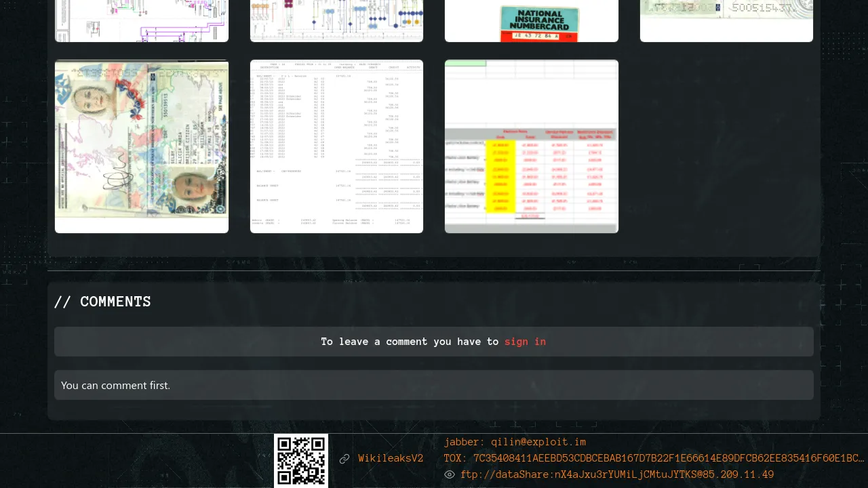Open the purple wiring diagram thumbnail
Image resolution: width=868 pixels, height=488 pixels.
point(142,21)
